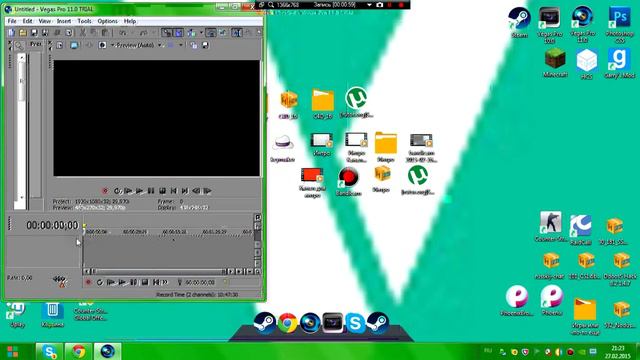The height and width of the screenshot is (360, 640).
Task: Click Stop in the timeline transport bar
Action: pyautogui.click(x=144, y=282)
